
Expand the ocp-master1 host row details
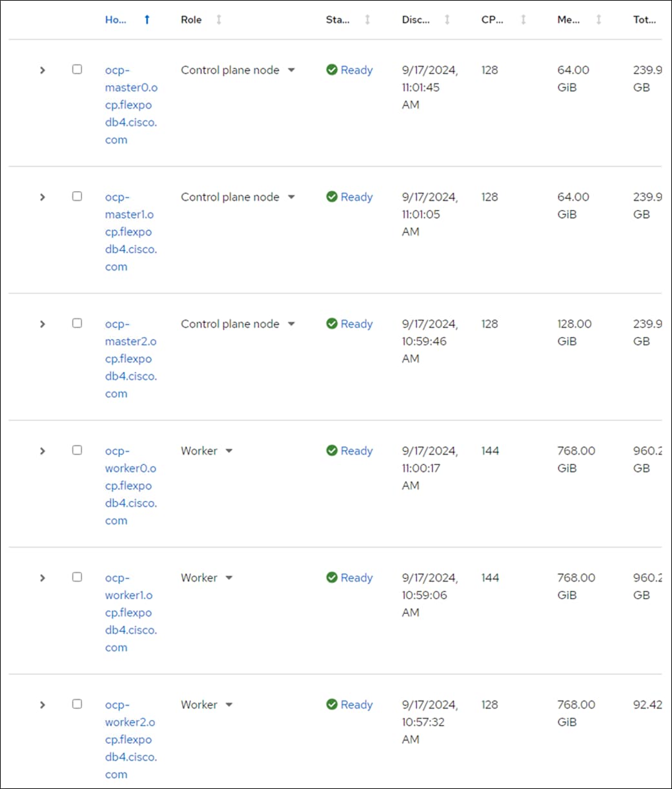click(43, 197)
